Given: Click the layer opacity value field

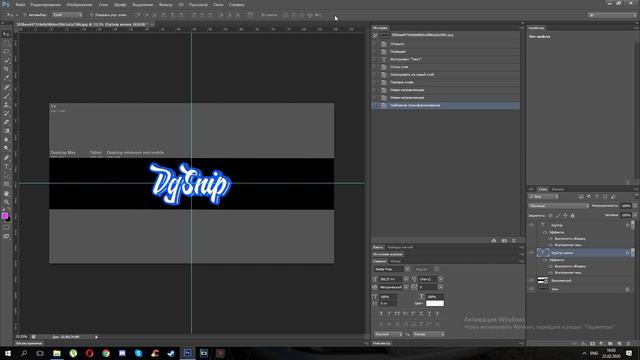Looking at the screenshot, I should click(x=626, y=206).
